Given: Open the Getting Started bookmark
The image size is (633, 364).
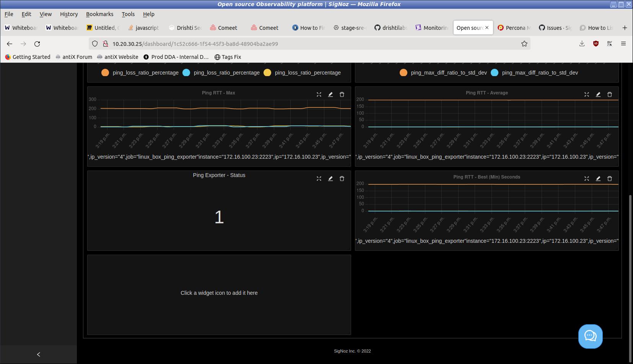Looking at the screenshot, I should coord(28,57).
